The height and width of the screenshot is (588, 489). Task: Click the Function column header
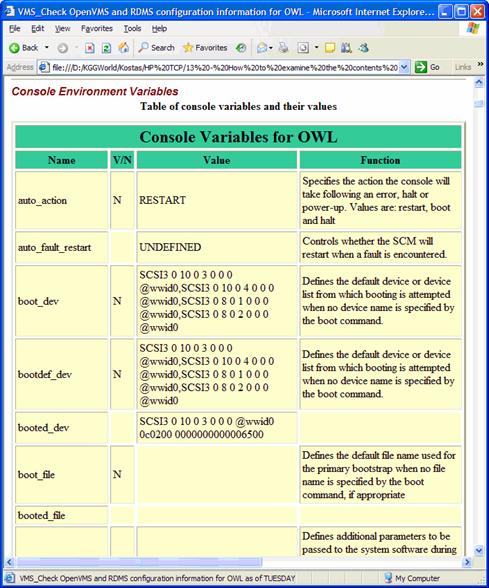[x=381, y=160]
